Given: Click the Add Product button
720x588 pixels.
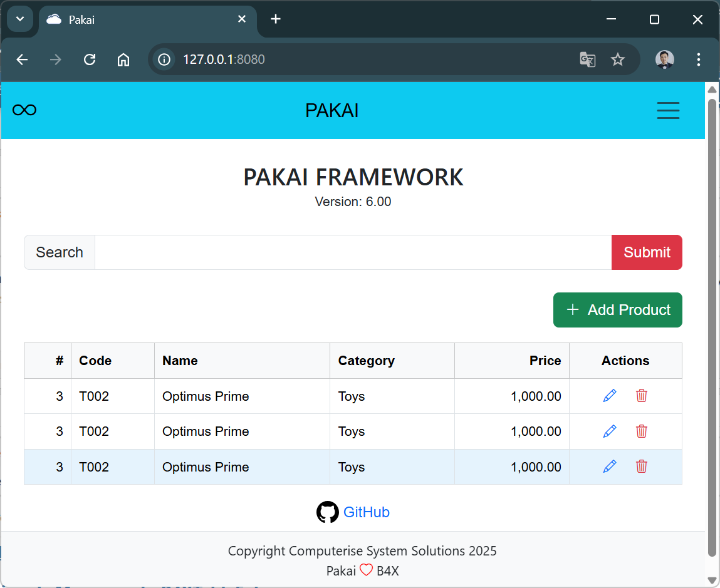Looking at the screenshot, I should click(x=617, y=310).
